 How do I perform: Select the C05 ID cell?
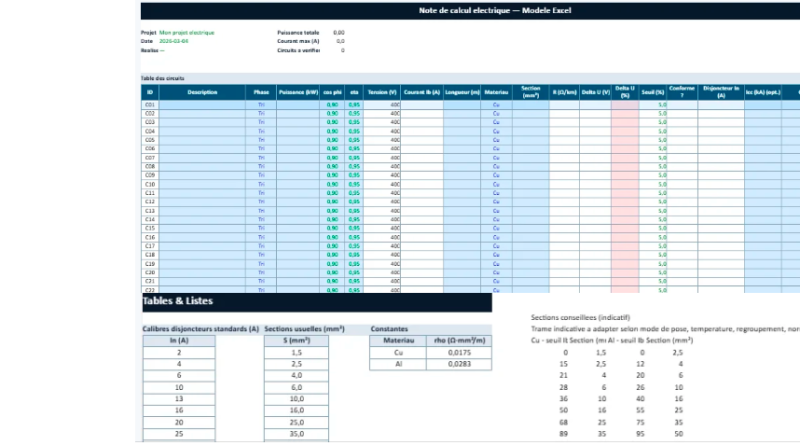150,140
